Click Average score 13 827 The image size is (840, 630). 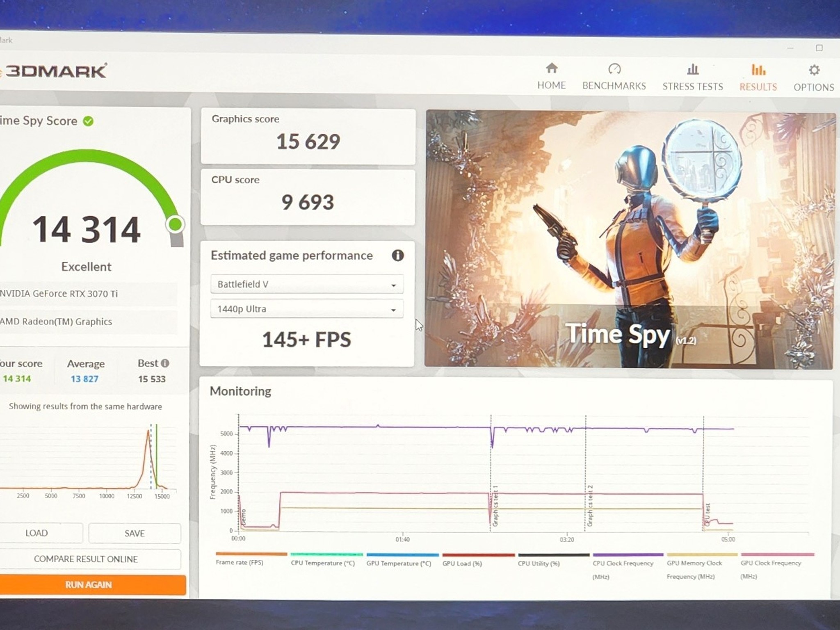click(x=84, y=379)
